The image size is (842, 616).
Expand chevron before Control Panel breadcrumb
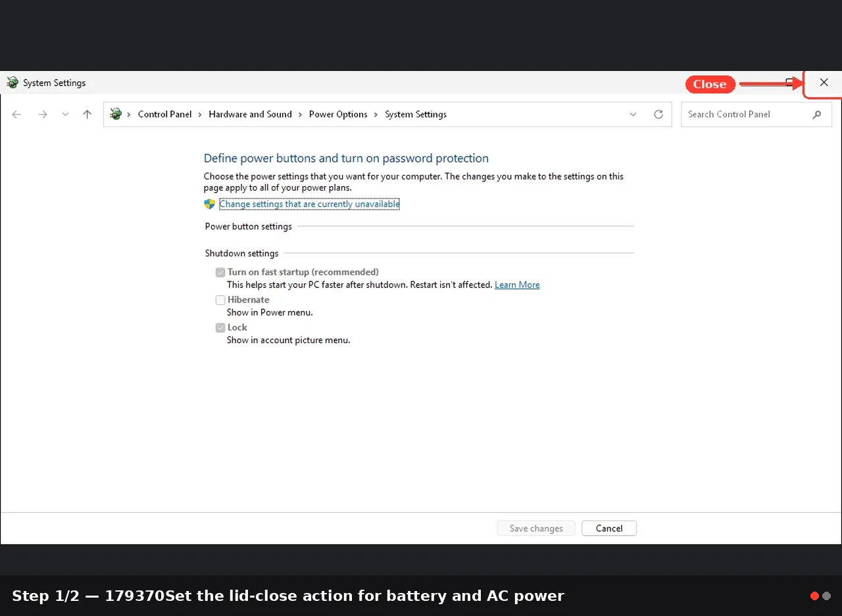129,114
